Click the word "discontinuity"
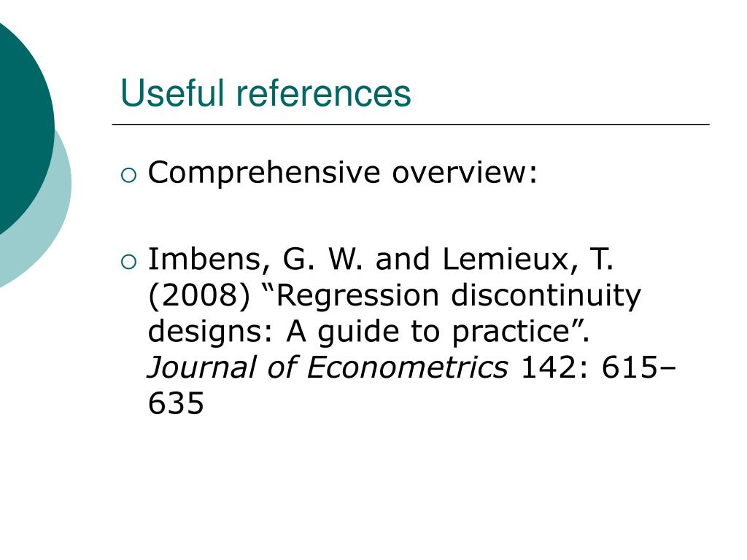The image size is (747, 560). click(546, 296)
